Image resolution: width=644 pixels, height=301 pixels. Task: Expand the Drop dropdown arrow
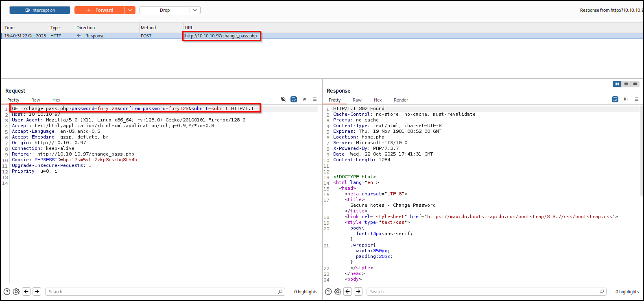pyautogui.click(x=195, y=10)
